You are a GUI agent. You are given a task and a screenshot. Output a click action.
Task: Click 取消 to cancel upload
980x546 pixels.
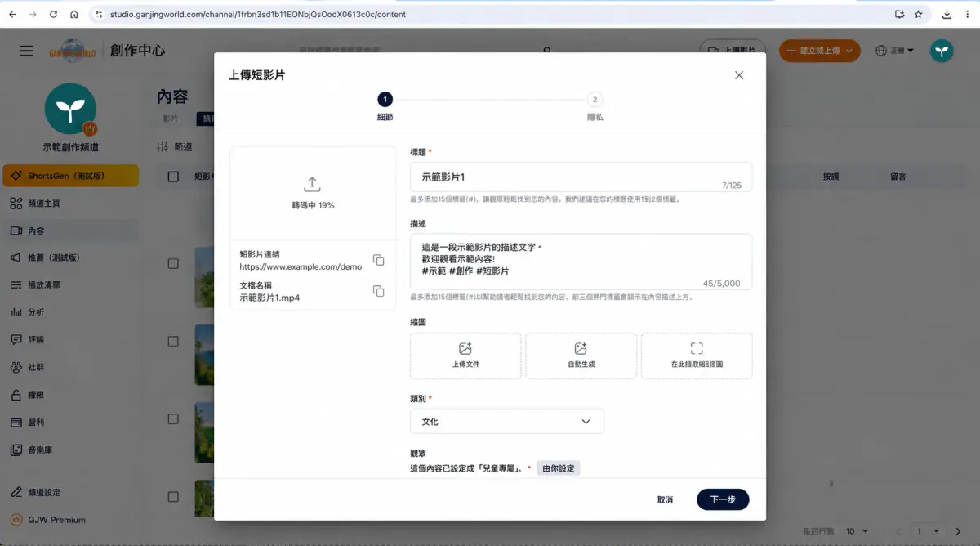[665, 499]
